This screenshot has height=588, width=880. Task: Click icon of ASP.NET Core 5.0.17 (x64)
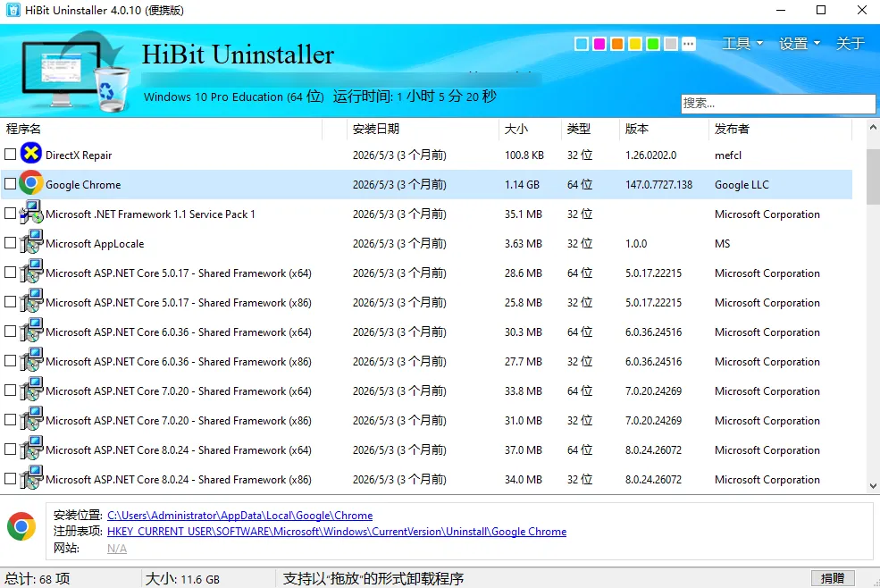31,272
